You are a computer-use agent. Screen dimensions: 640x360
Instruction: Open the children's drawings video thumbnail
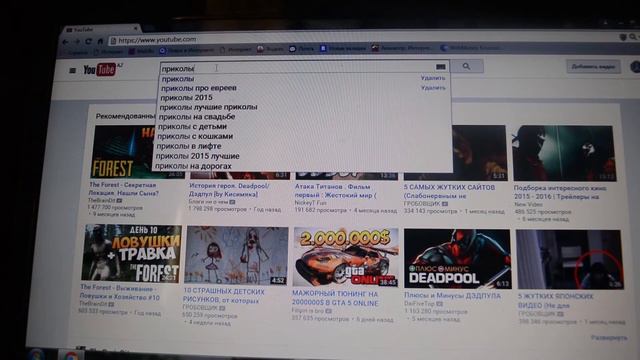click(x=236, y=256)
